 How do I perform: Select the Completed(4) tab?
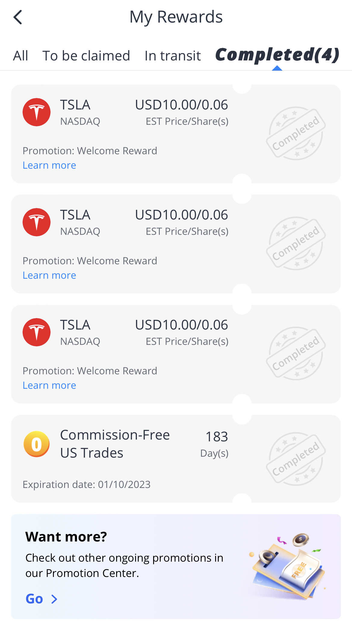pos(277,55)
